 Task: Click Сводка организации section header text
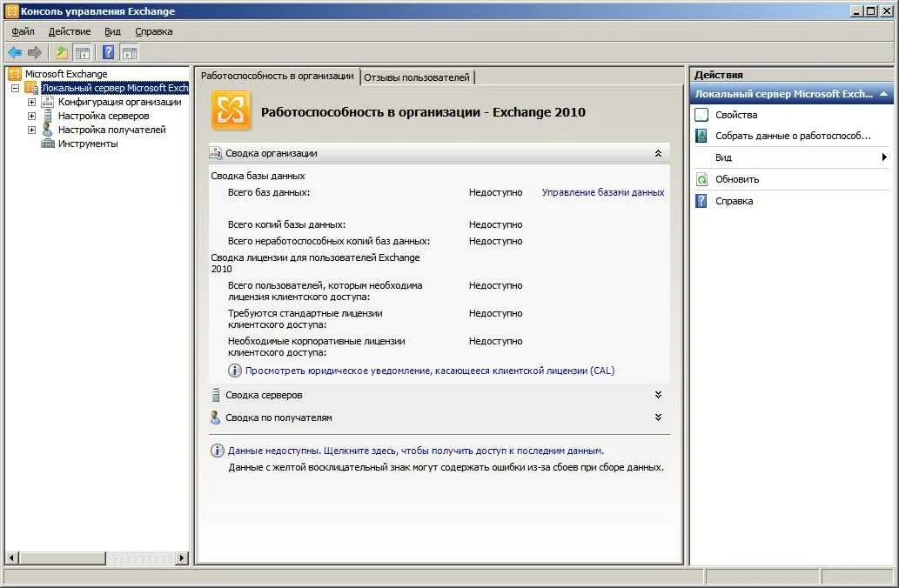click(272, 153)
